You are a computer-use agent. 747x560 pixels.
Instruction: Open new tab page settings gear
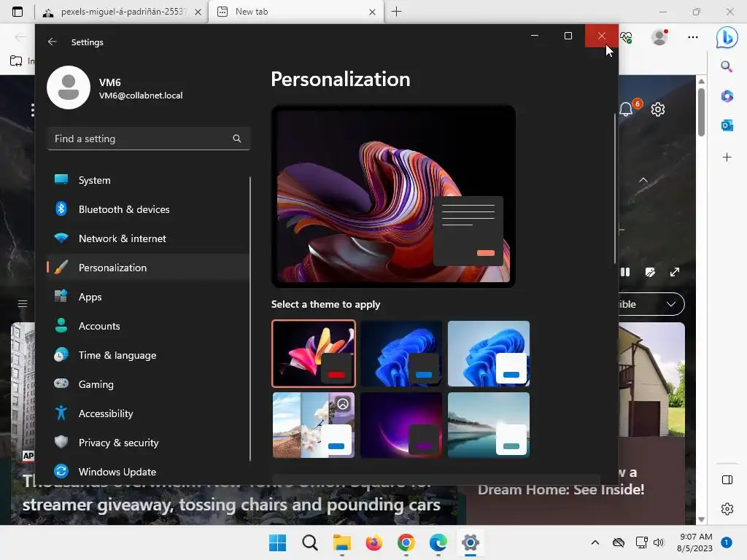658,109
